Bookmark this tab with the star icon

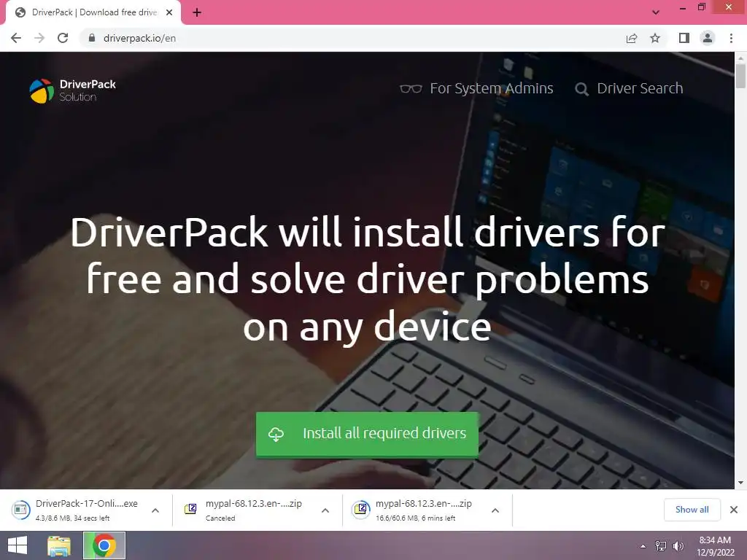pyautogui.click(x=655, y=38)
